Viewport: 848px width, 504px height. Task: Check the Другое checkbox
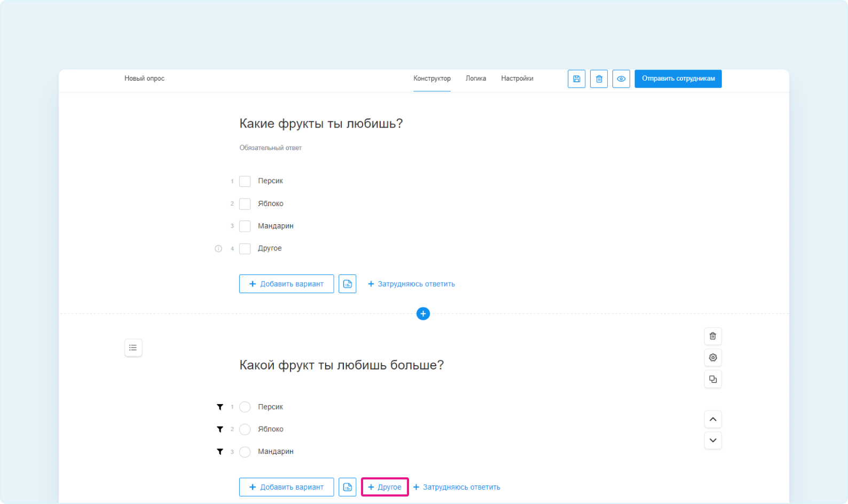point(245,249)
